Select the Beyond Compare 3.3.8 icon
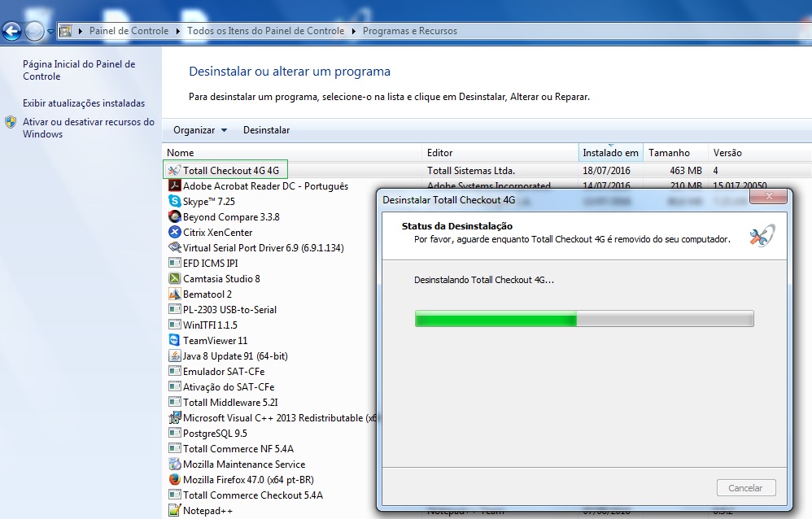The width and height of the screenshot is (812, 519). [x=174, y=216]
